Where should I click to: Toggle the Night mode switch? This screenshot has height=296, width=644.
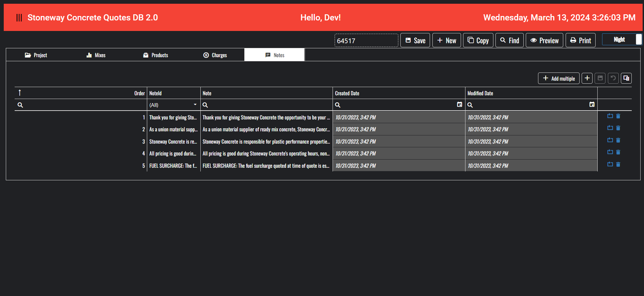(622, 39)
